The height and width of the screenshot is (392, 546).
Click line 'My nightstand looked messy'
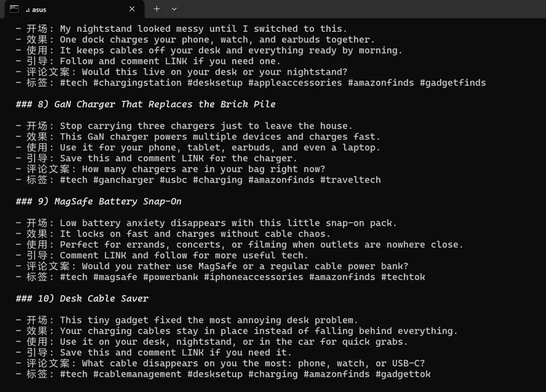coord(203,29)
